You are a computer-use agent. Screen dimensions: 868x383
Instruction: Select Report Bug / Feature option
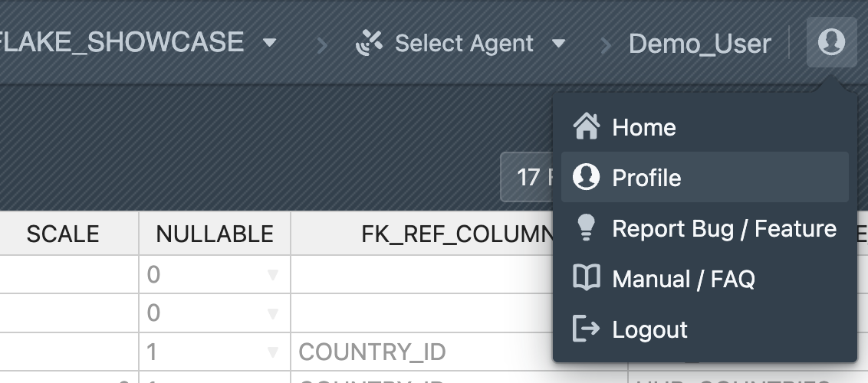(x=724, y=228)
